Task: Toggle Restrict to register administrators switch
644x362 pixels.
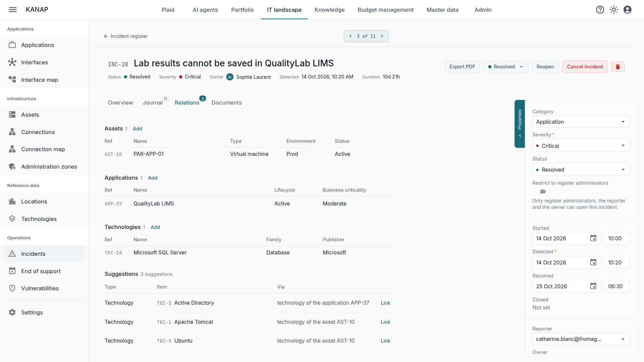Action: [540, 192]
